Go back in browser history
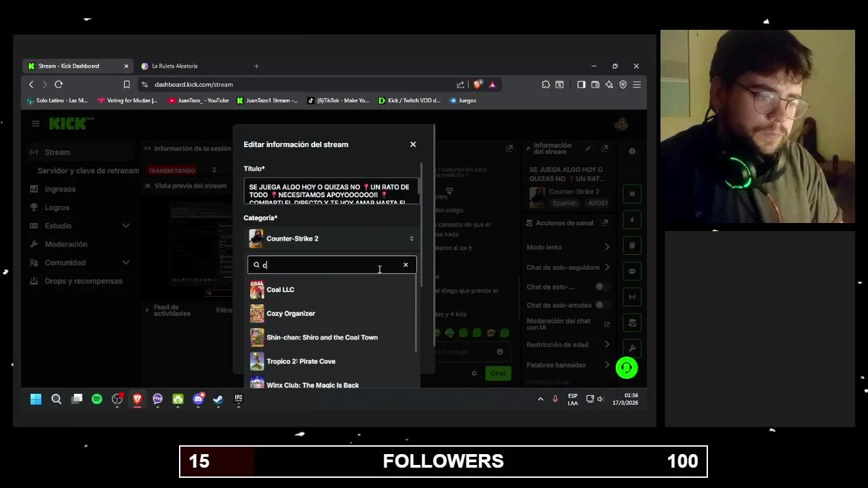Screen dimensions: 868x488 point(31,85)
